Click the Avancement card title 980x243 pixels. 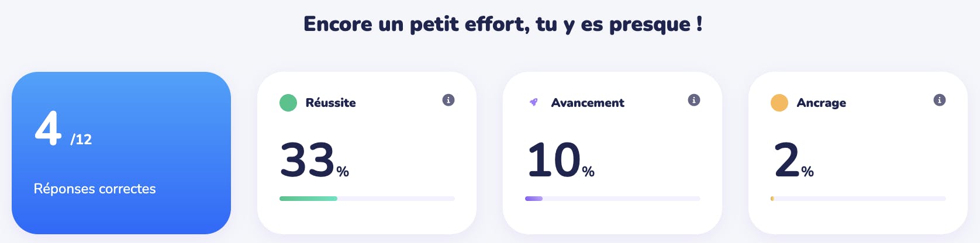(588, 103)
